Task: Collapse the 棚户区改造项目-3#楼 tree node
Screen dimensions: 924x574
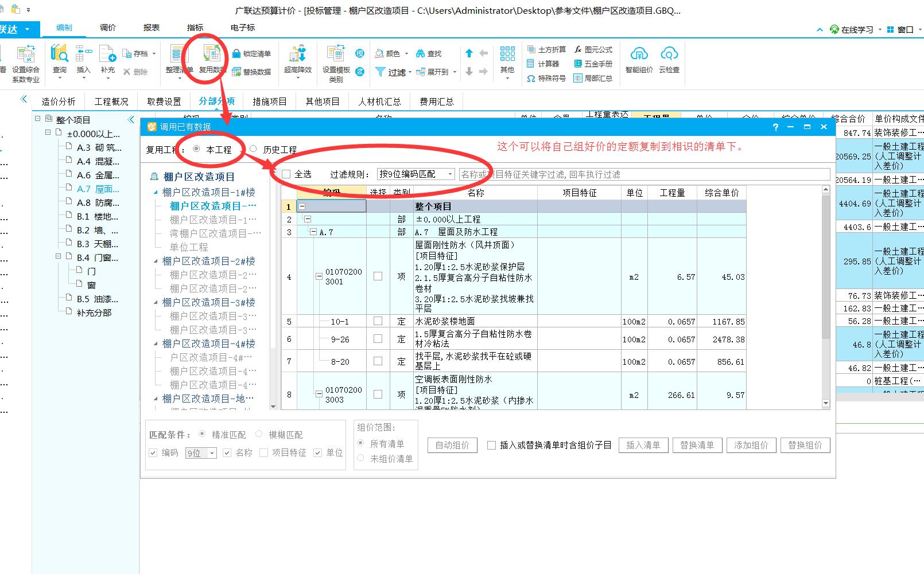Action: click(156, 303)
